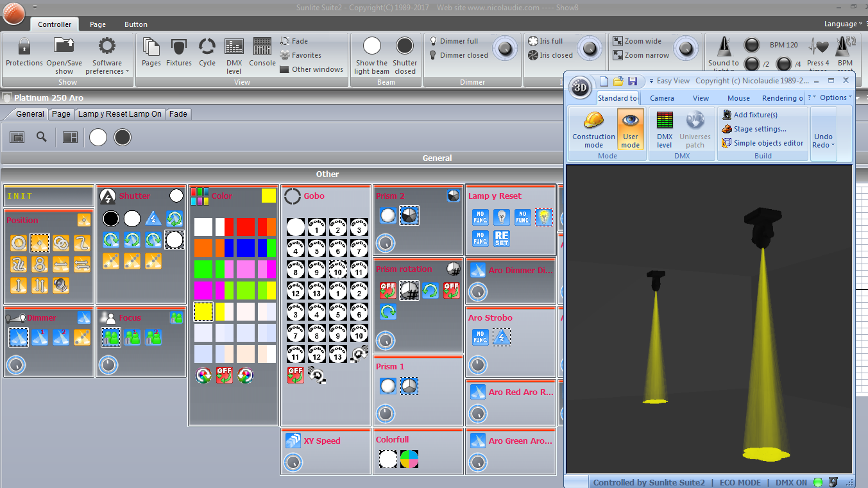Click the BPM 120 readout
868x488 pixels.
(784, 45)
